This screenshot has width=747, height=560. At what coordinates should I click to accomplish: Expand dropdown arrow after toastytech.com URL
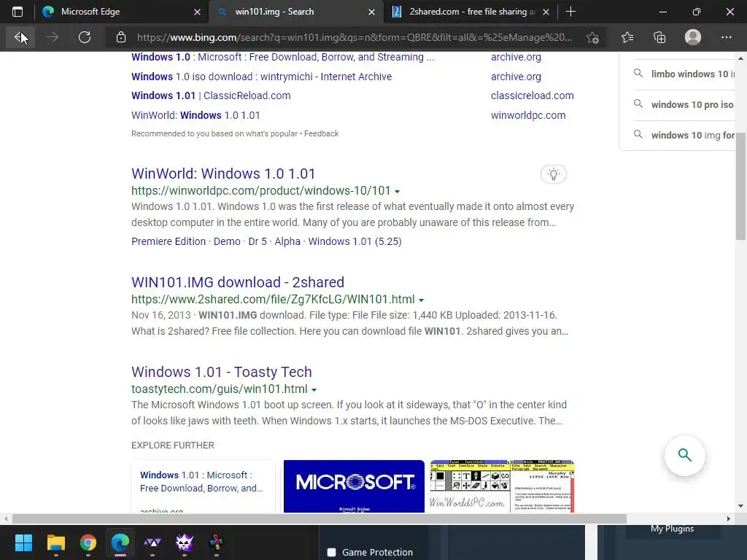pyautogui.click(x=314, y=389)
